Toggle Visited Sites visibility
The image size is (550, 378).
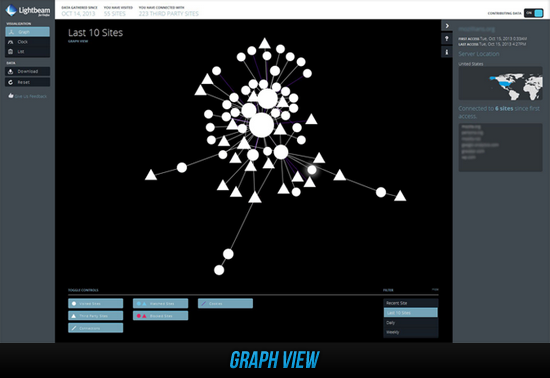click(96, 303)
